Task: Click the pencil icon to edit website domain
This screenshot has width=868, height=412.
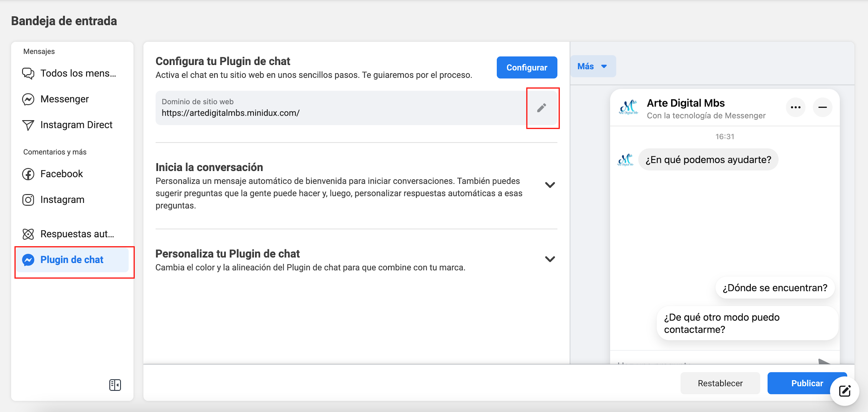Action: click(x=541, y=108)
